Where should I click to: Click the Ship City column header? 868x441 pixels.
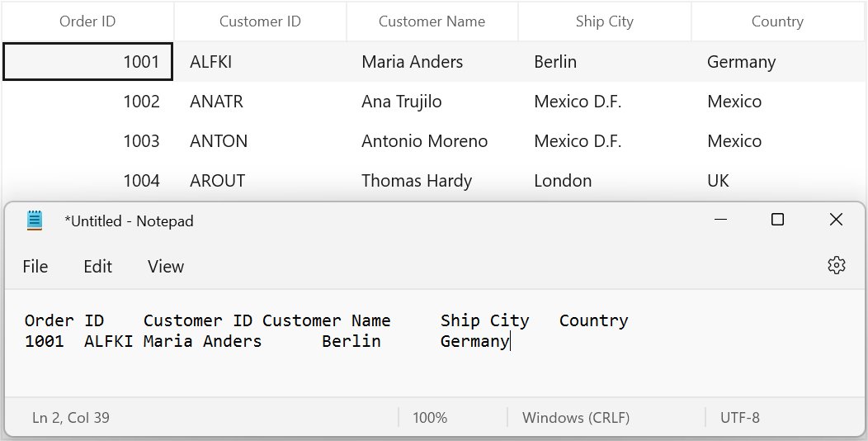tap(605, 21)
